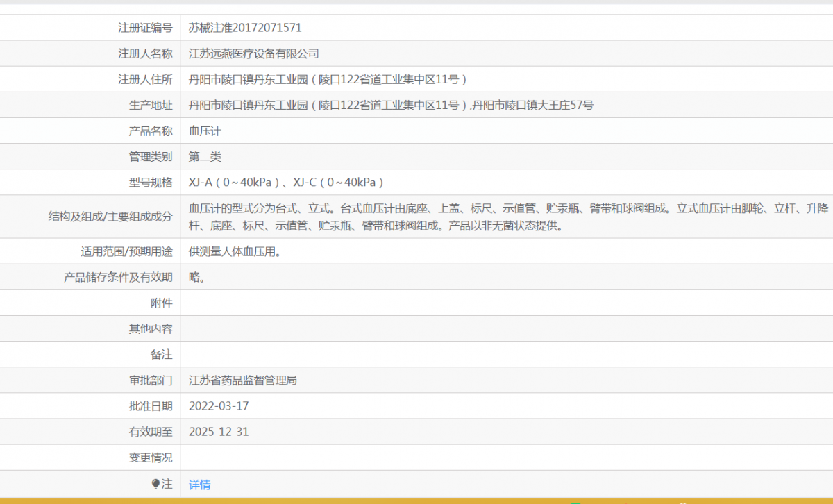Select approval department 江苏省药品监督管理局
833x504 pixels.
[243, 380]
